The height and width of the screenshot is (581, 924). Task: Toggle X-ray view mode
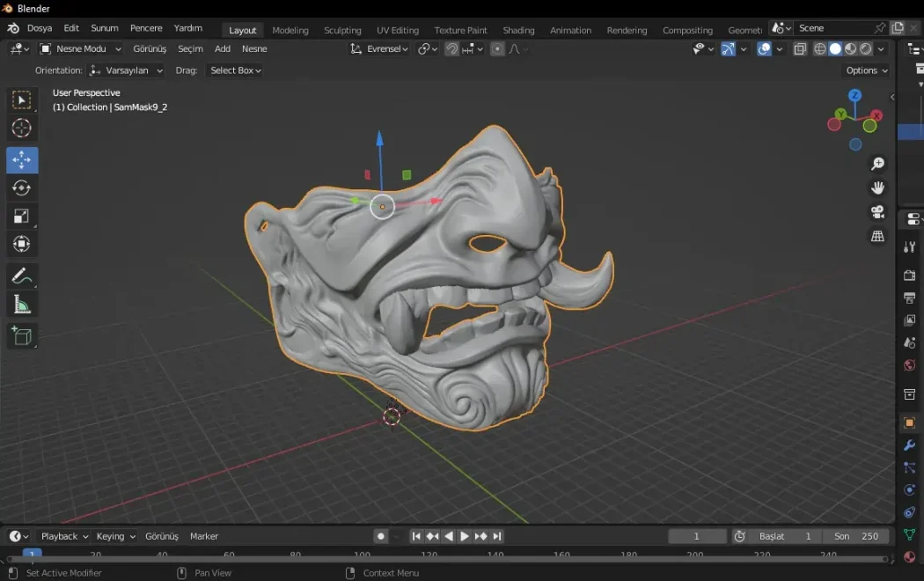799,49
